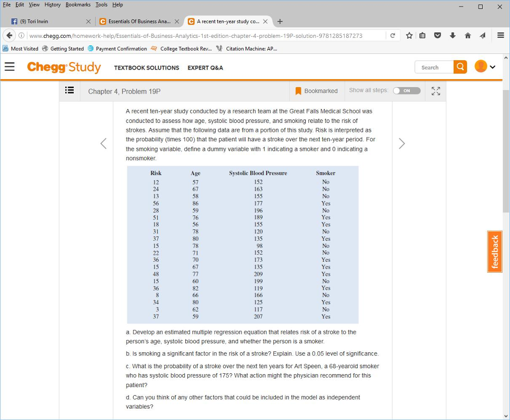Go back with the browser back arrow
The width and height of the screenshot is (510, 420).
[x=9, y=35]
